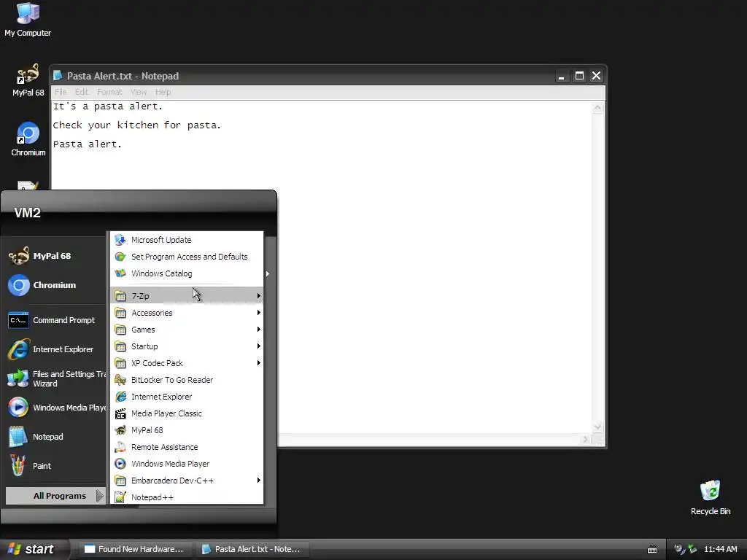
Task: Close the Pasta Alert Notepad window
Action: tap(597, 76)
